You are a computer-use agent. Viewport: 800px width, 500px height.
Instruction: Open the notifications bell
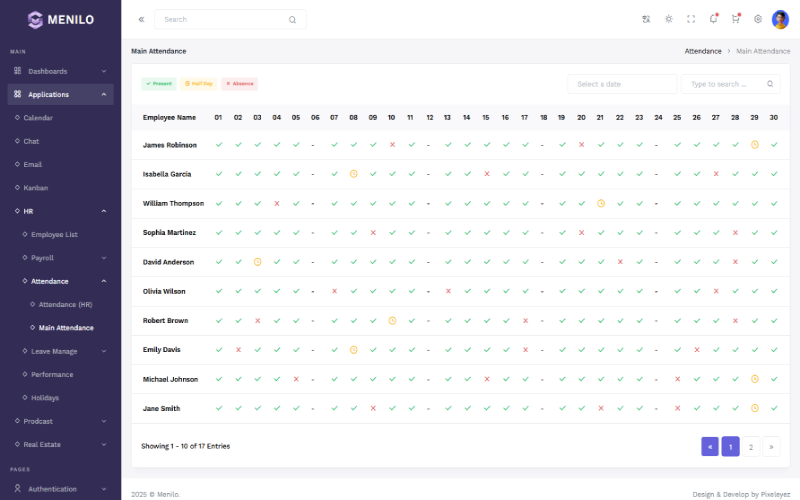point(713,19)
